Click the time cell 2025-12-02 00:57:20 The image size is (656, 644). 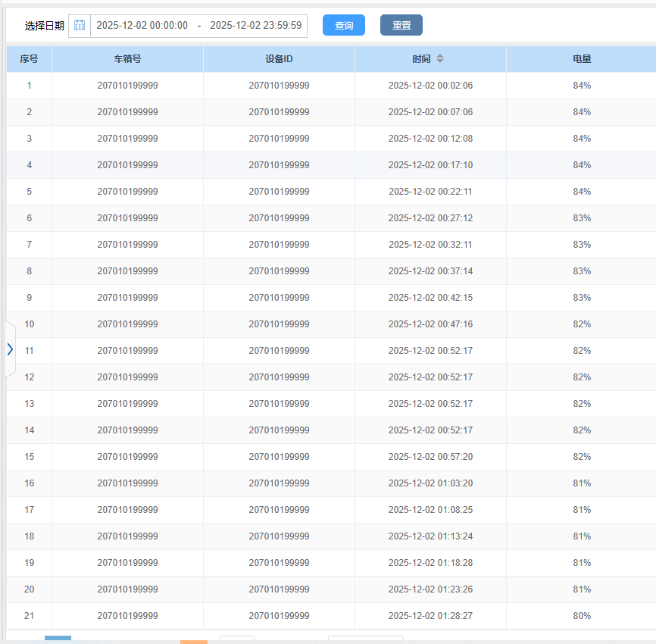(430, 457)
